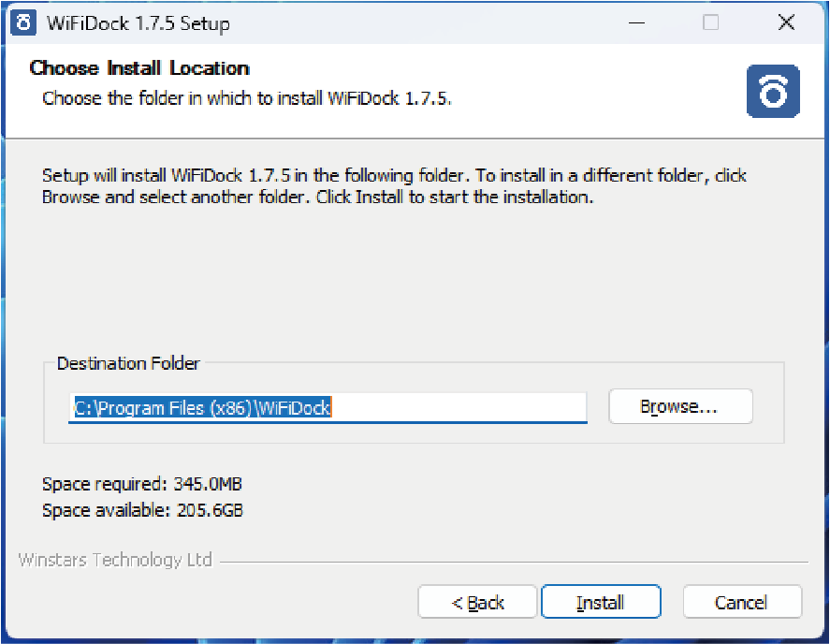This screenshot has height=644, width=830.
Task: Click the "Space required: 345.0MB" text
Action: (142, 484)
